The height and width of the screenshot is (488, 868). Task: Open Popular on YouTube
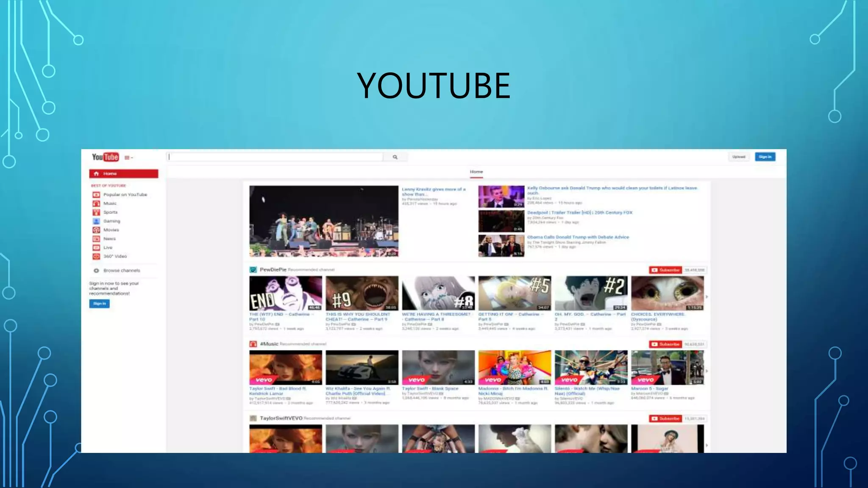coord(120,195)
